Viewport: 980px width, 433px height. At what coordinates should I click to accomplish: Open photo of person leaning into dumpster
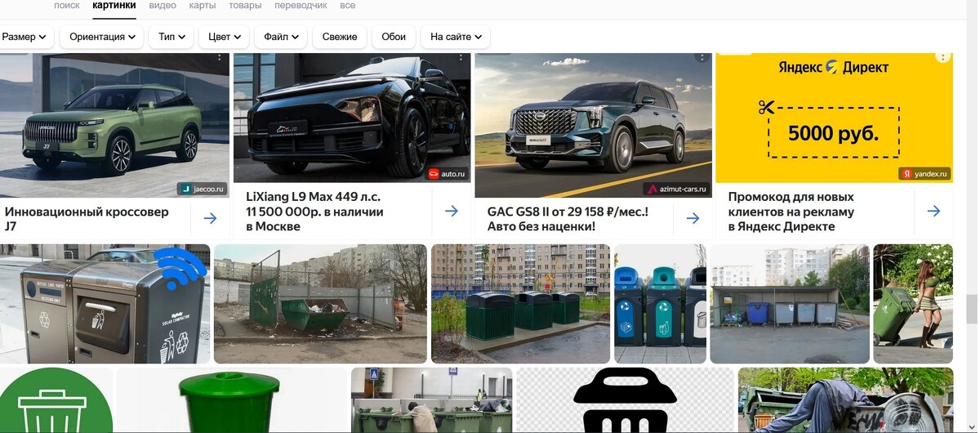[845, 400]
